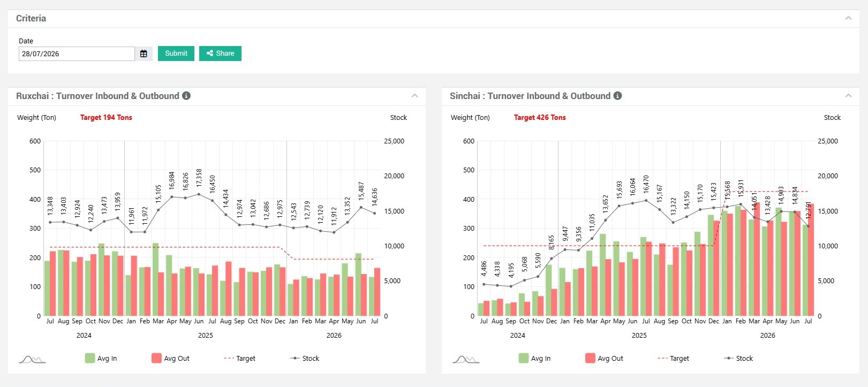Viewport: 868px width, 387px height.
Task: Toggle Target series in Ruxchai legend
Action: [x=239, y=358]
